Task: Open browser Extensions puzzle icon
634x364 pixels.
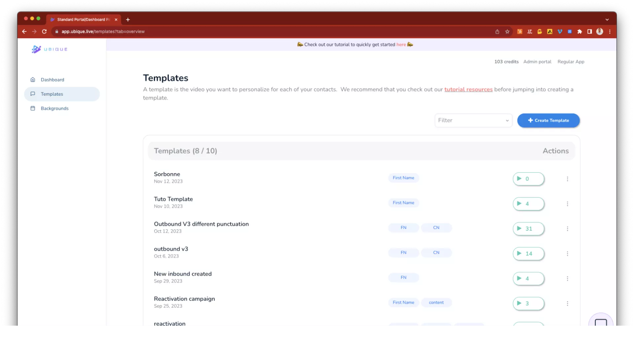Action: point(580,32)
